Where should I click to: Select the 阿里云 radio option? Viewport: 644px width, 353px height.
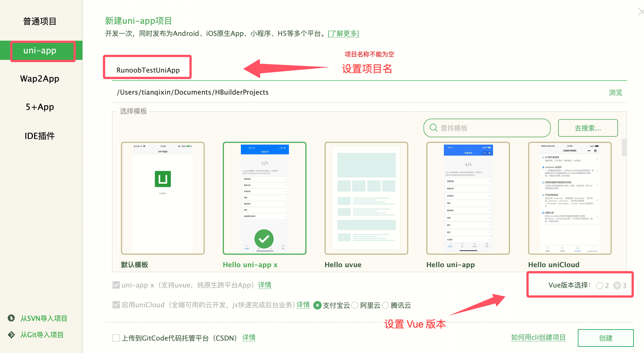pos(355,305)
